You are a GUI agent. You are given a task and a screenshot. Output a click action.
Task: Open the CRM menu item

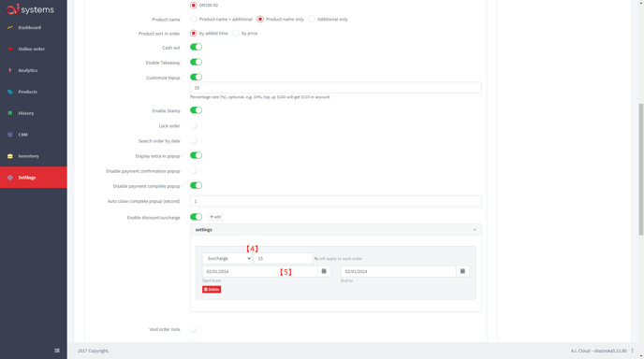pos(23,135)
